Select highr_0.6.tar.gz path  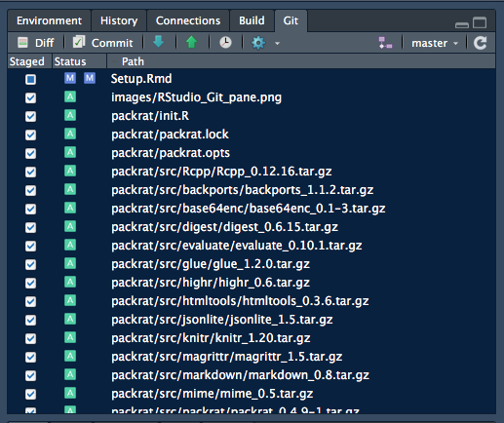click(x=211, y=283)
